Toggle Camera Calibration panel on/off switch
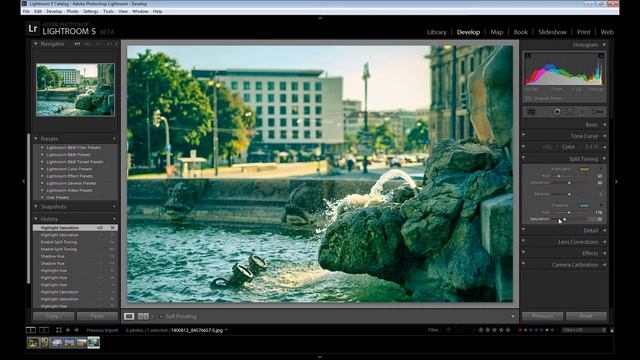This screenshot has height=360, width=640. coord(524,263)
